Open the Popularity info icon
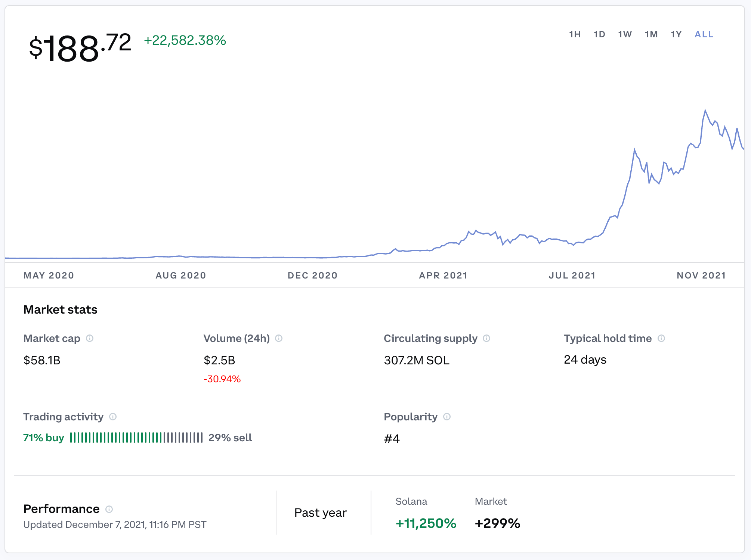Screen dimensions: 751x560 [x=447, y=417]
